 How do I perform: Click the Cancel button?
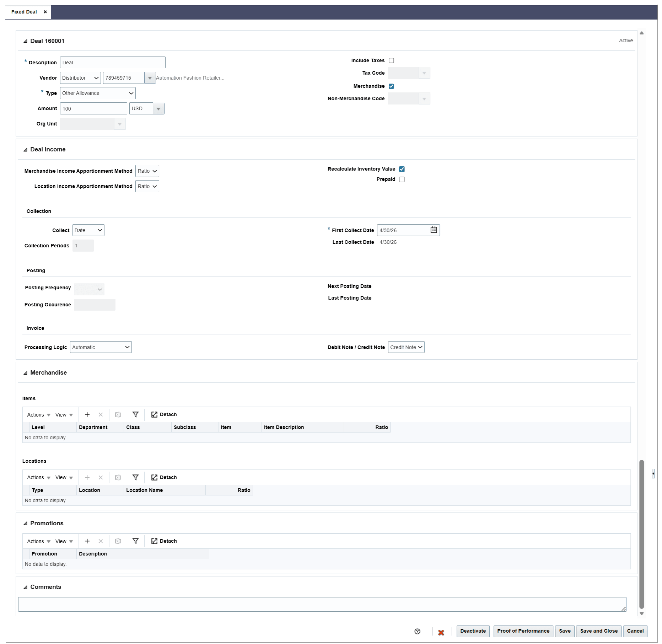[x=635, y=631]
